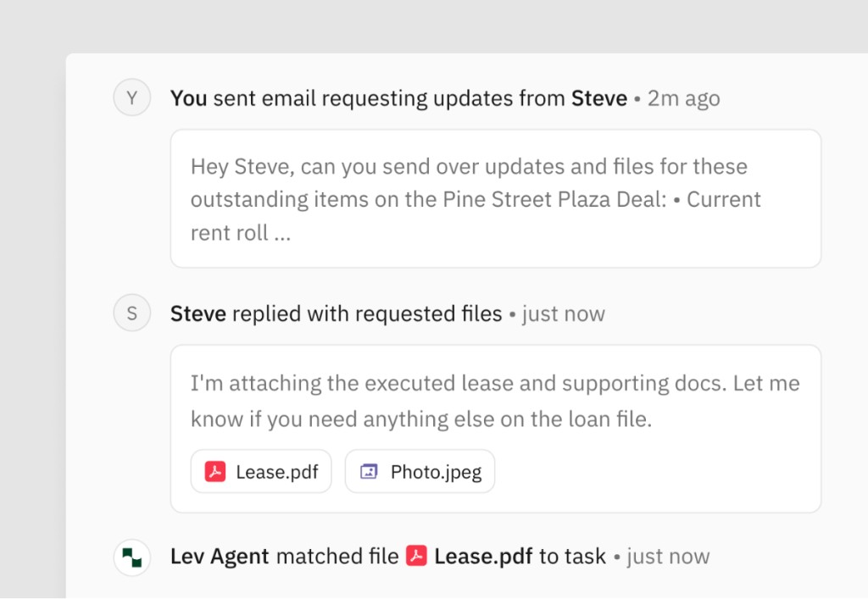
Task: Click Steve's name in the reply header
Action: pyautogui.click(x=198, y=313)
